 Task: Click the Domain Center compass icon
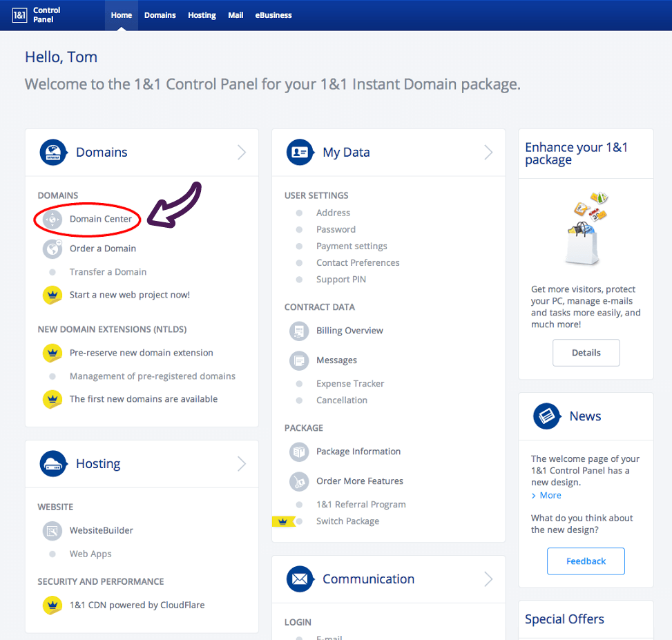[x=52, y=220]
